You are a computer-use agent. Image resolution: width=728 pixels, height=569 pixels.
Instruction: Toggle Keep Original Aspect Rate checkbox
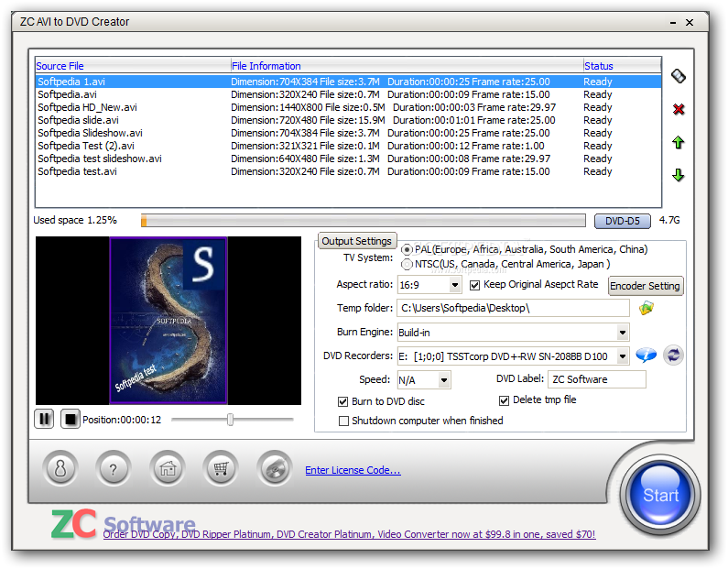[x=474, y=285]
